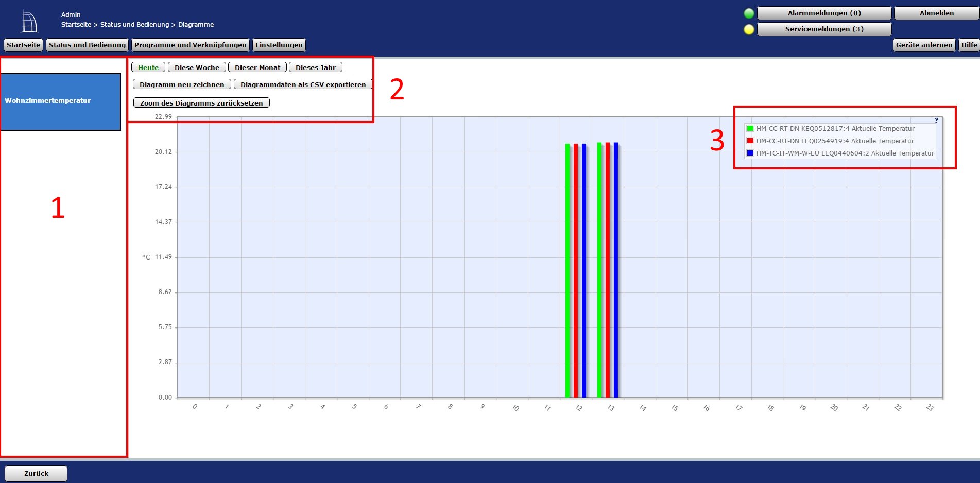980x483 pixels.
Task: Click x-axis hour label 23
Action: tap(930, 407)
